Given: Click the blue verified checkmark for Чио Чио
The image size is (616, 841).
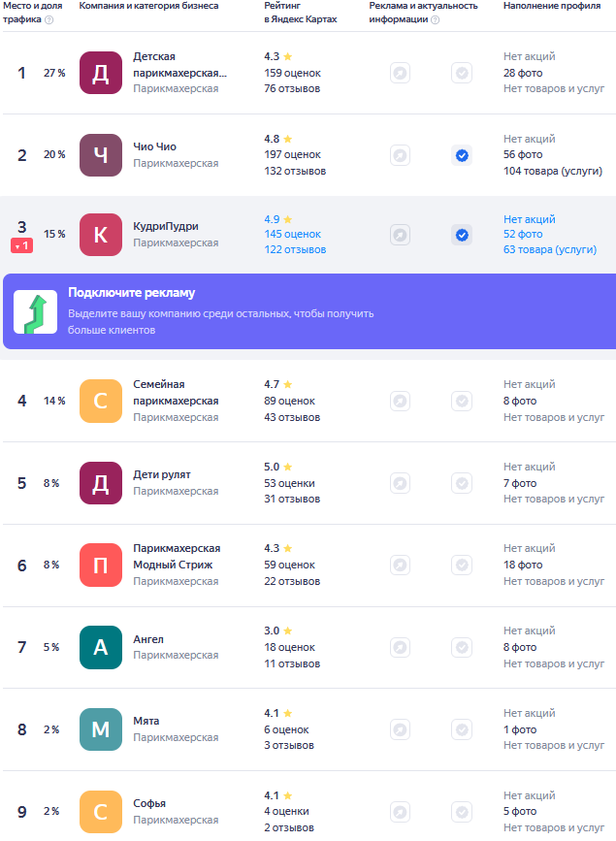Looking at the screenshot, I should [x=462, y=155].
